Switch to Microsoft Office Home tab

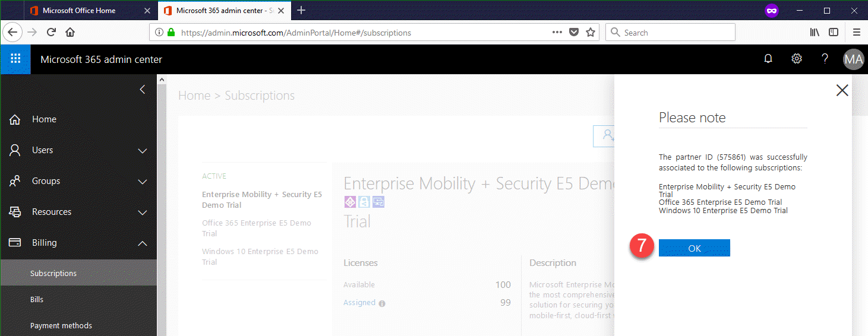(91, 11)
